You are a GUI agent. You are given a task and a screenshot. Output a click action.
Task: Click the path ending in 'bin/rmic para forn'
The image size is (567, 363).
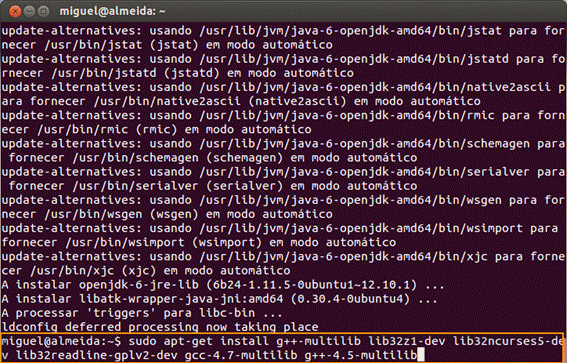[383, 115]
